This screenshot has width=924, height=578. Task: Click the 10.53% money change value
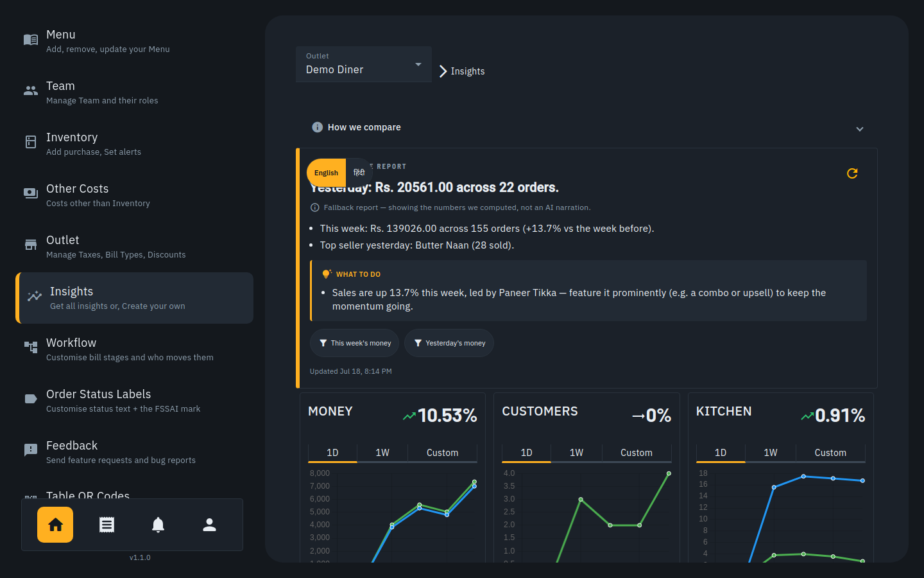click(447, 416)
